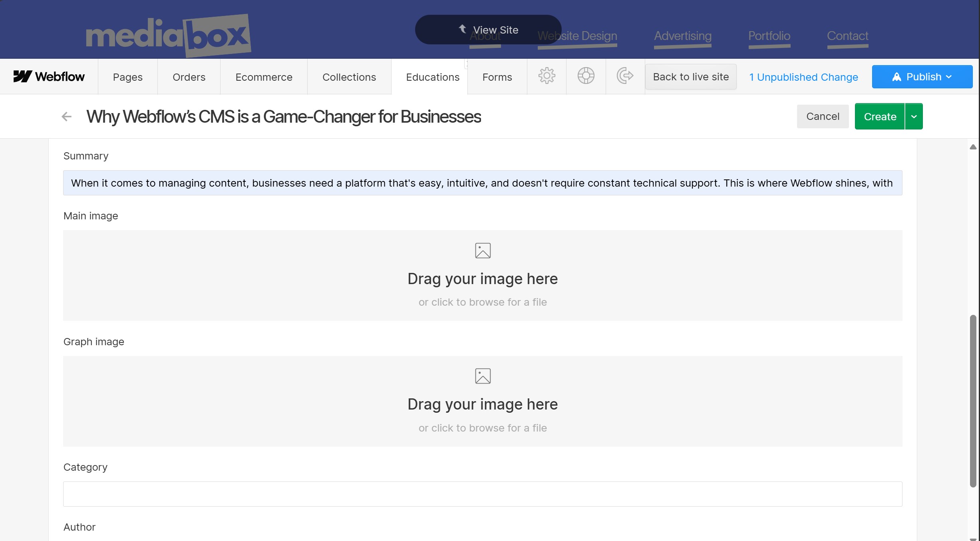Screen dimensions: 980x541
Task: Click the Main image upload picture icon
Action: [483, 251]
